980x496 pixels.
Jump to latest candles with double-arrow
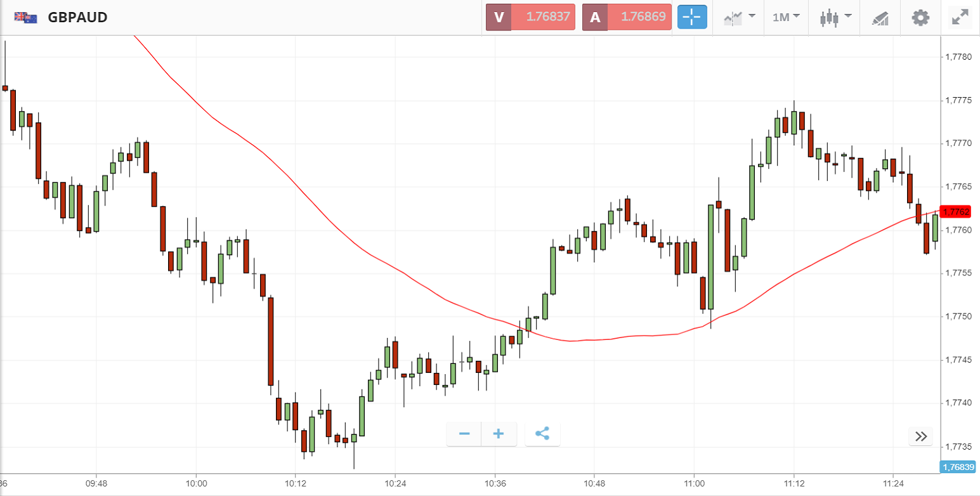[921, 436]
